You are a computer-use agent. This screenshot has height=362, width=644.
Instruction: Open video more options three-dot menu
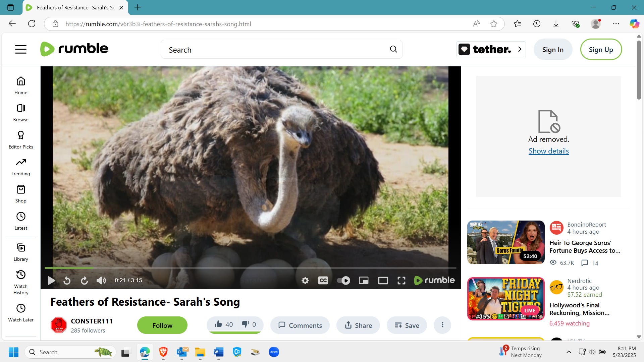[442, 325]
